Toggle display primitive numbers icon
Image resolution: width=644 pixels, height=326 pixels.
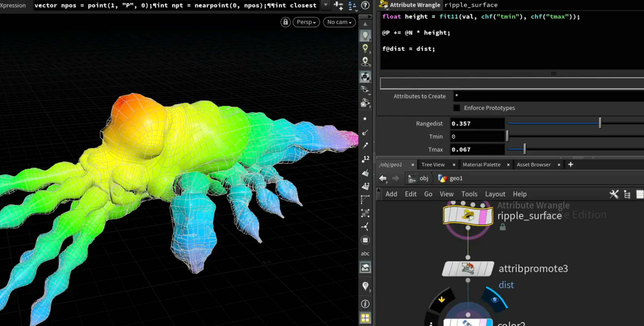coord(365,186)
